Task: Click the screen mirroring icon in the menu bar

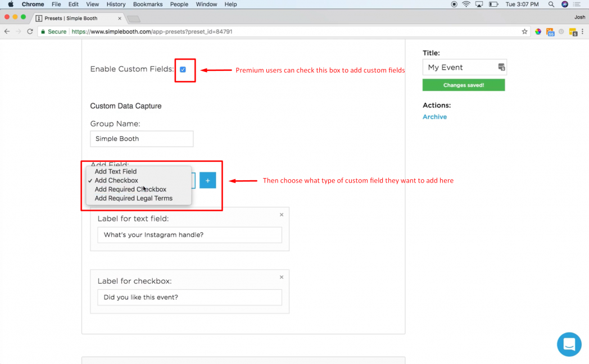Action: pos(479,4)
